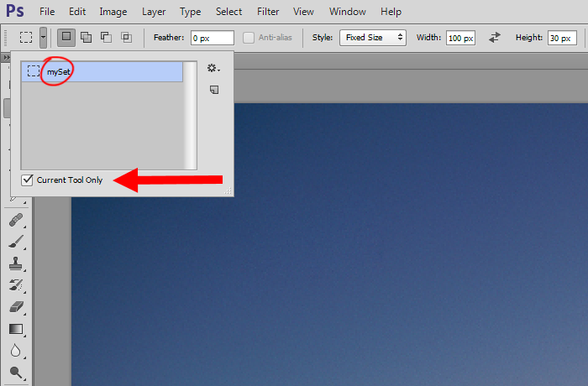This screenshot has height=386, width=588.
Task: Click the Photoshop Ps logo
Action: point(15,11)
